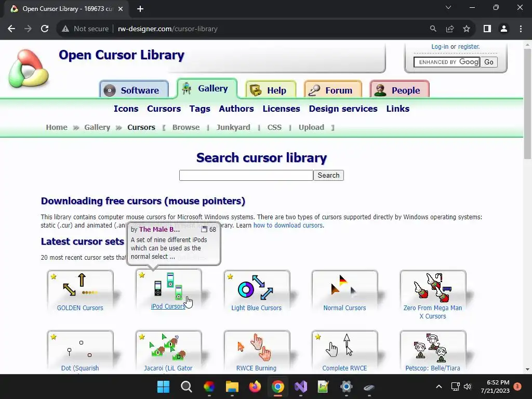Switch to the Help tab
Screen dimensions: 532x399
[x=271, y=90]
